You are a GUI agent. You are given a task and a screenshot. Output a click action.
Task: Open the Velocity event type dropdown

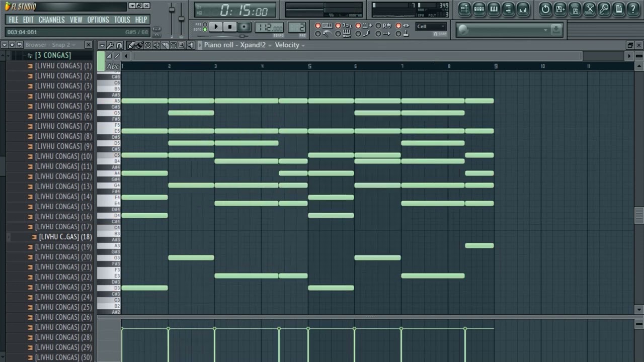pyautogui.click(x=290, y=45)
